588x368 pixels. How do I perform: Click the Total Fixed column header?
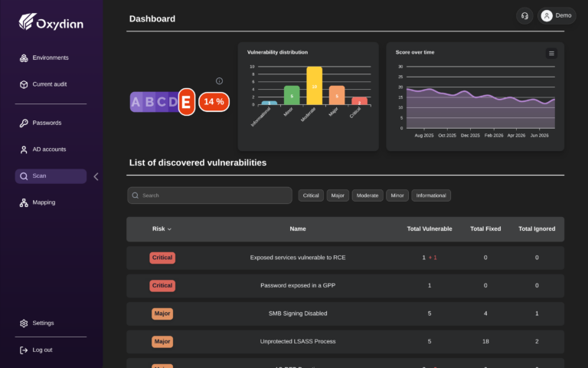[x=485, y=228]
